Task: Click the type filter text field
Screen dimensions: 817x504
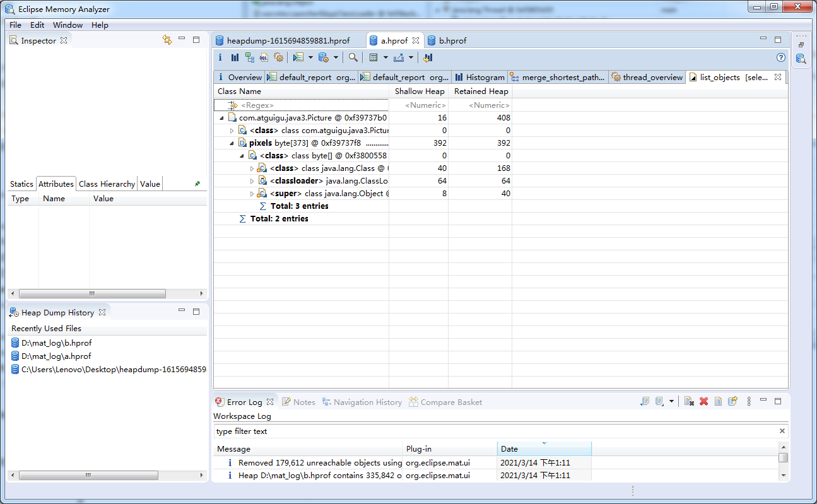Action: click(x=496, y=431)
